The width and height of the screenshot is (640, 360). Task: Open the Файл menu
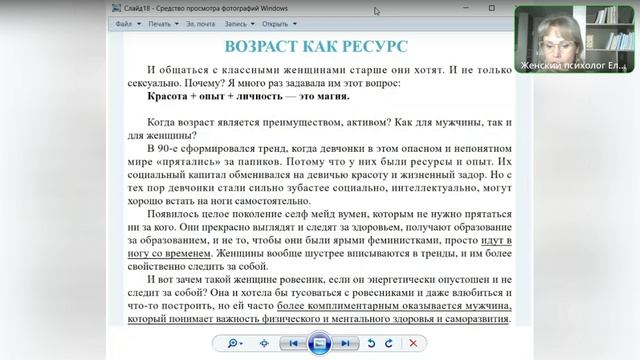pyautogui.click(x=124, y=24)
